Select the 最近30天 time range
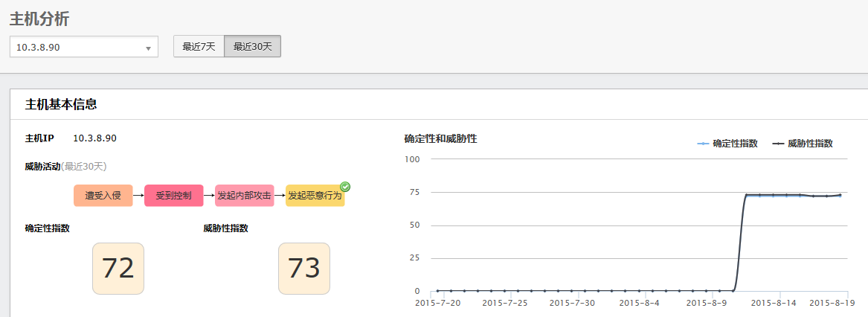 pyautogui.click(x=252, y=46)
